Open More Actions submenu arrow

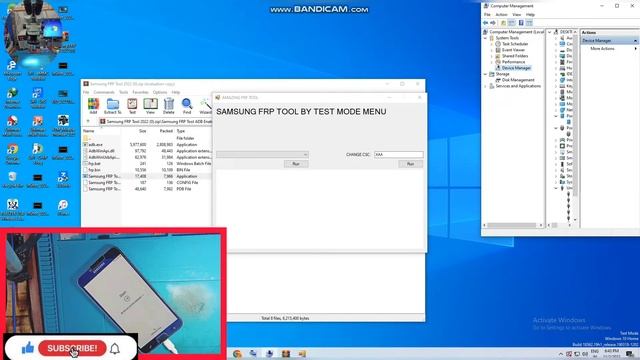click(x=636, y=49)
